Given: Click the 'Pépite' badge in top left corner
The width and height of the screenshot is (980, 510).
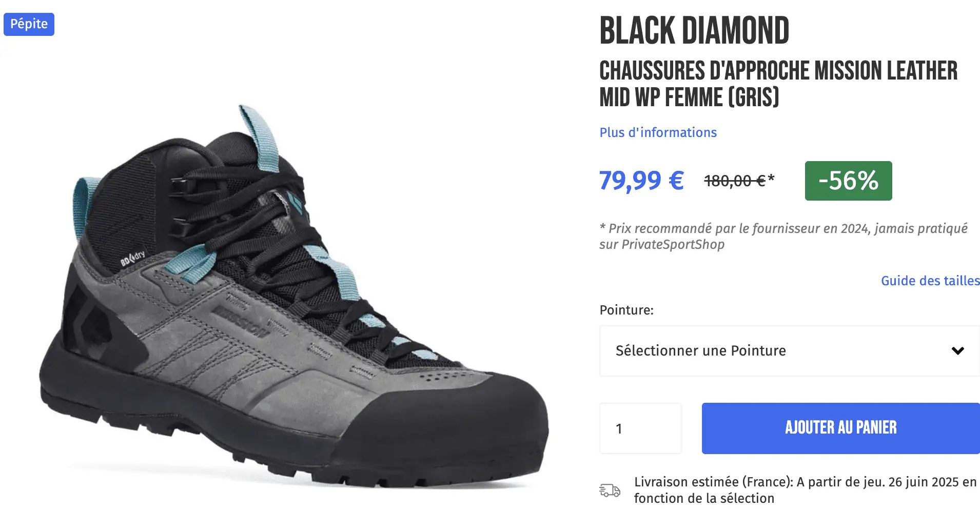Looking at the screenshot, I should point(29,24).
